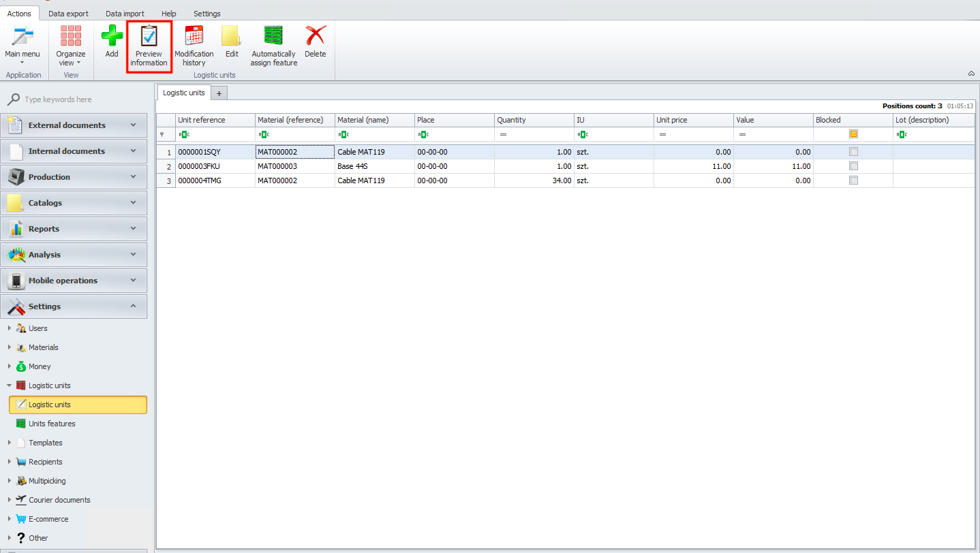Click the Lot (description) filter ABC icon

901,134
